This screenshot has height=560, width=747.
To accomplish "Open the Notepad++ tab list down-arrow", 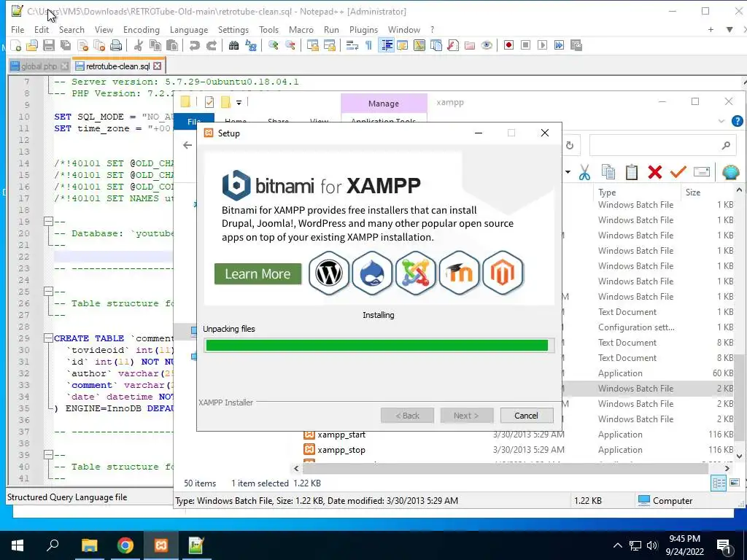I will (729, 29).
